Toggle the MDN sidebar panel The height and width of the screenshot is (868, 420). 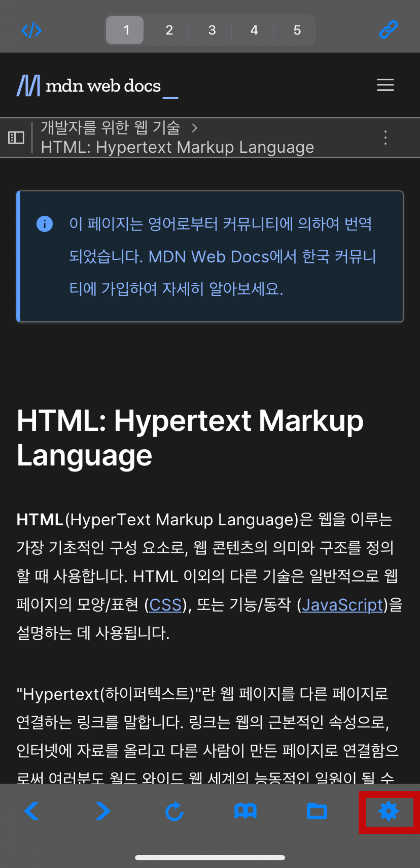pos(16,138)
